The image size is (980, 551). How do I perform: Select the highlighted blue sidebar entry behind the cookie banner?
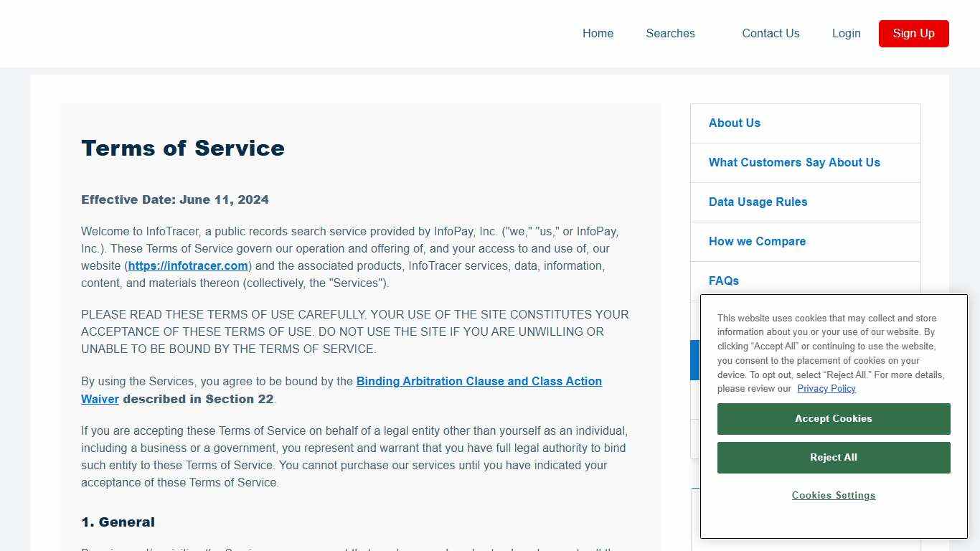695,359
